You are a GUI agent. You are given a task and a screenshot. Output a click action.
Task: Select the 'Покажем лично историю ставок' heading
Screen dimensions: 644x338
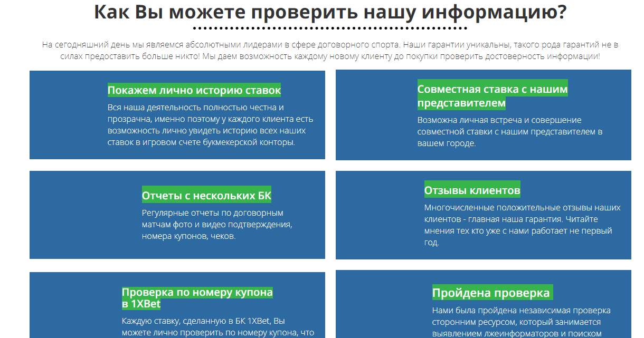[194, 90]
